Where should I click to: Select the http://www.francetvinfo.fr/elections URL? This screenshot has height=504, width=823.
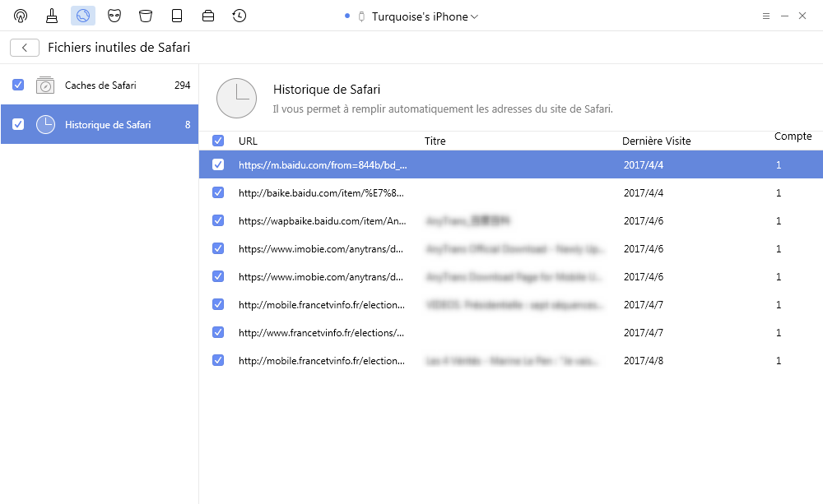click(x=321, y=332)
